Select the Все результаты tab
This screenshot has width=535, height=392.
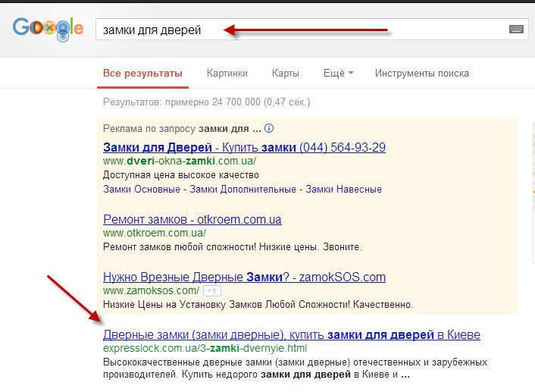tap(142, 73)
